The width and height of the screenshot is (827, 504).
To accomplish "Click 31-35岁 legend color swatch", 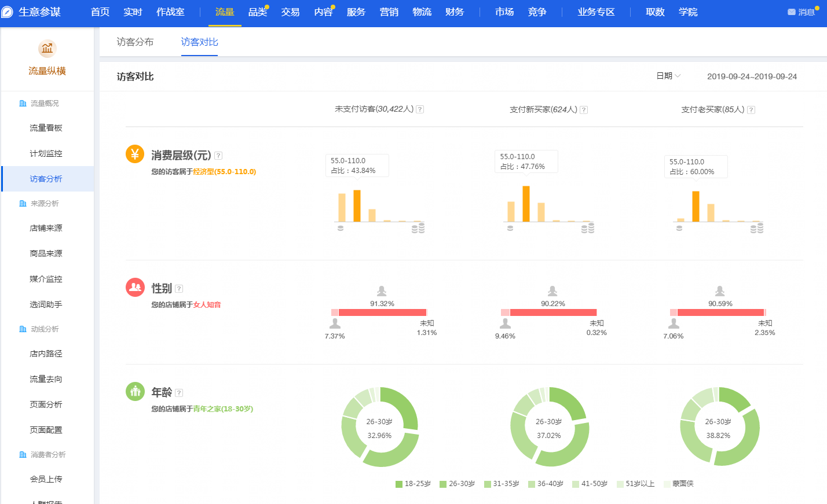I will [488, 484].
